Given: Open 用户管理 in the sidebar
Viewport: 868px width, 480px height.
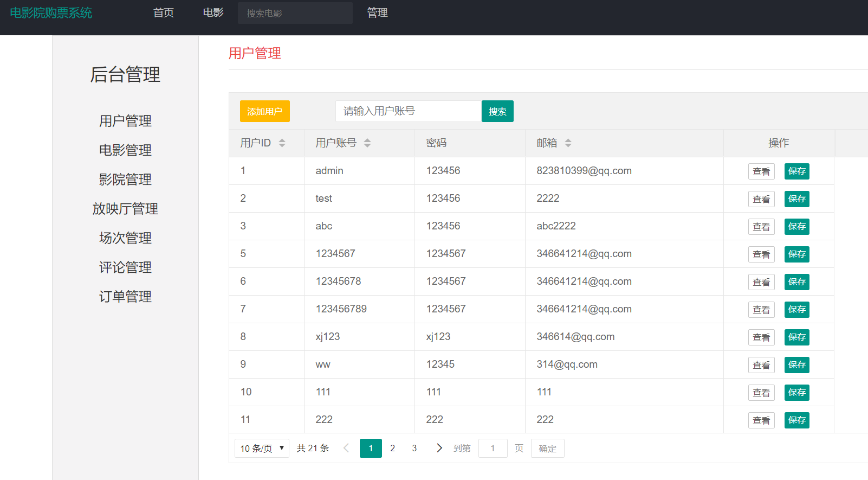Looking at the screenshot, I should tap(125, 121).
